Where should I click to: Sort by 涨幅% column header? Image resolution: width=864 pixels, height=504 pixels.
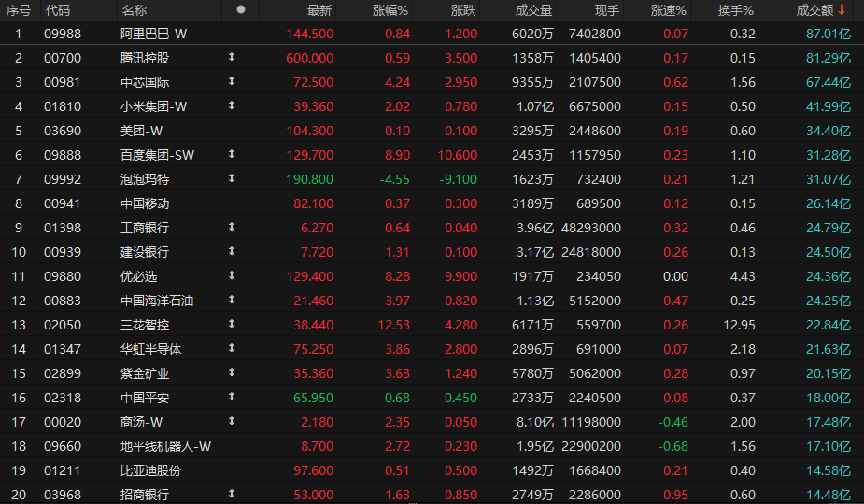click(x=390, y=10)
